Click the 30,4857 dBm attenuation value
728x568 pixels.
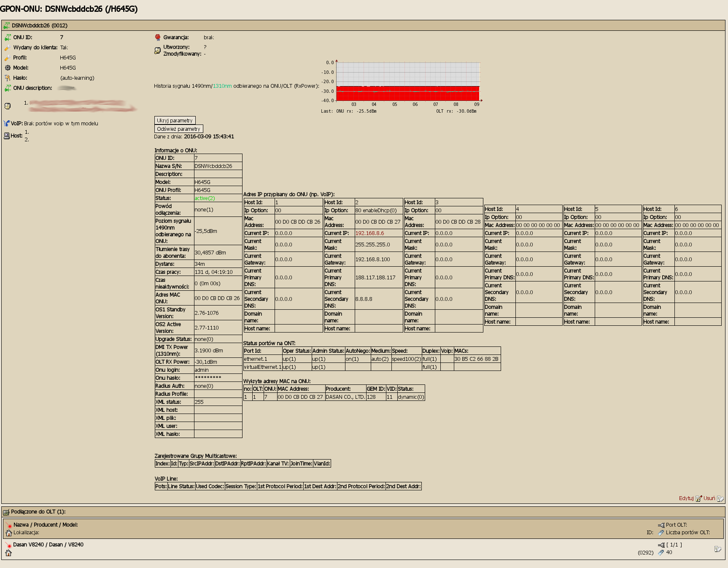(210, 253)
